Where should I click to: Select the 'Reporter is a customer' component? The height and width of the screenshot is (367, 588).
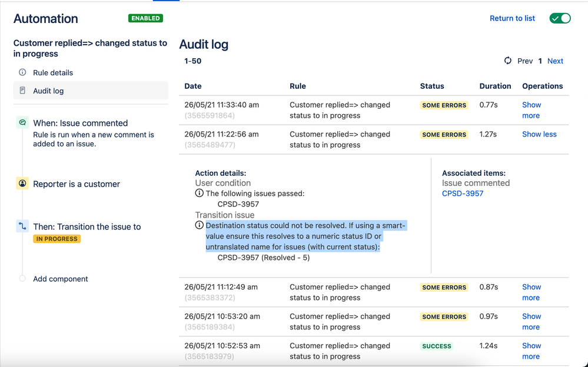click(77, 184)
